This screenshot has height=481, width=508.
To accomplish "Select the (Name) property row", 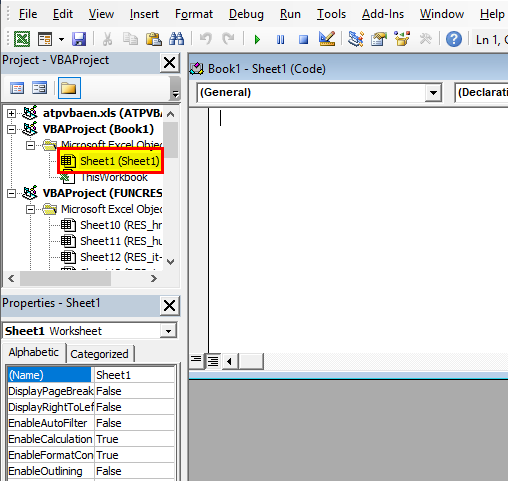I will click(91, 375).
